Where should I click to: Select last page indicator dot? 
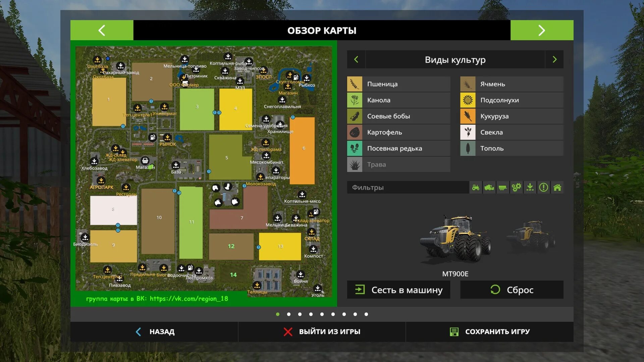pos(366,314)
